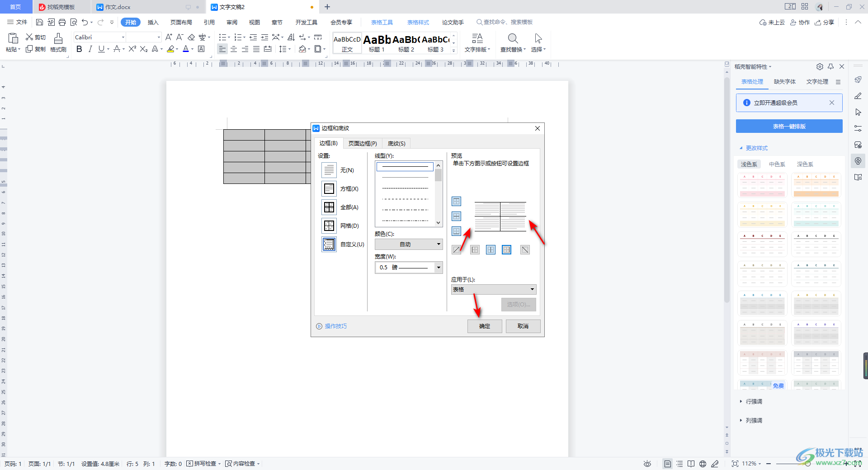Click the Save icon in quick toolbar

(x=39, y=22)
